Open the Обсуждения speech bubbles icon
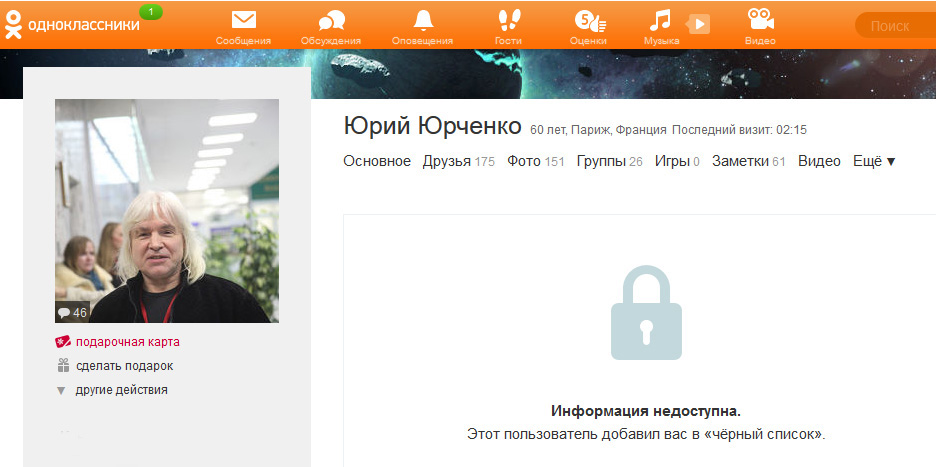The image size is (936, 467). coord(331,21)
